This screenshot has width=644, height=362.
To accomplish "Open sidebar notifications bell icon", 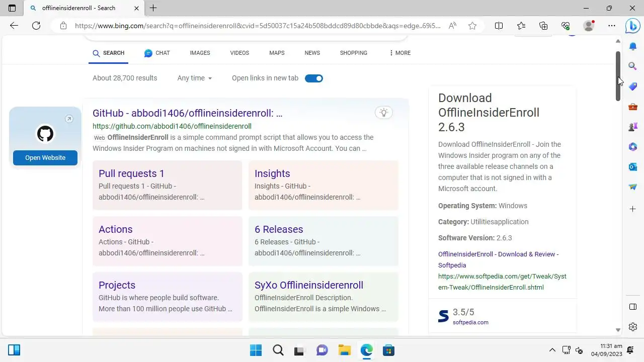I will point(633,46).
